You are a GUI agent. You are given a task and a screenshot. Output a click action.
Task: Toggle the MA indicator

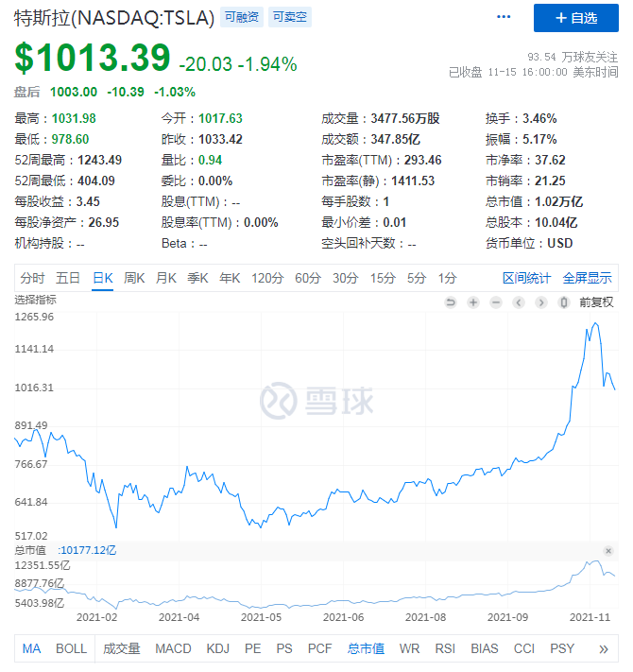tap(32, 648)
